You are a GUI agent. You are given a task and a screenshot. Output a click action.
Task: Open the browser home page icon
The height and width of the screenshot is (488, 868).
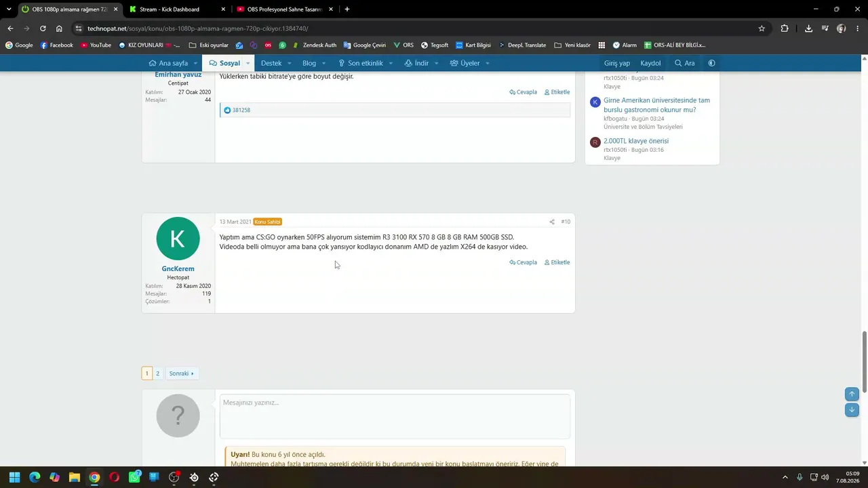[59, 28]
